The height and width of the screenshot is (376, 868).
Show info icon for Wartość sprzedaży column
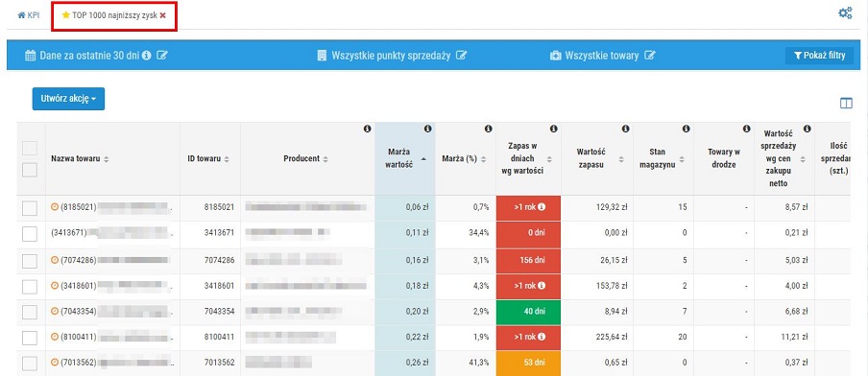pos(808,129)
